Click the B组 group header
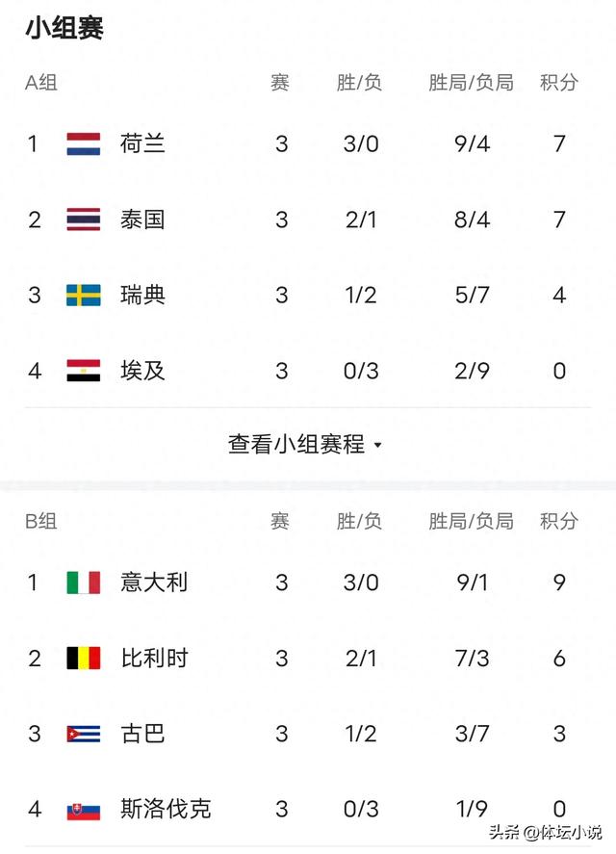The width and height of the screenshot is (616, 854). tap(41, 521)
